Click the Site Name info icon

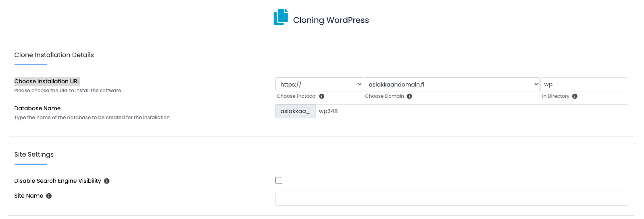click(49, 196)
